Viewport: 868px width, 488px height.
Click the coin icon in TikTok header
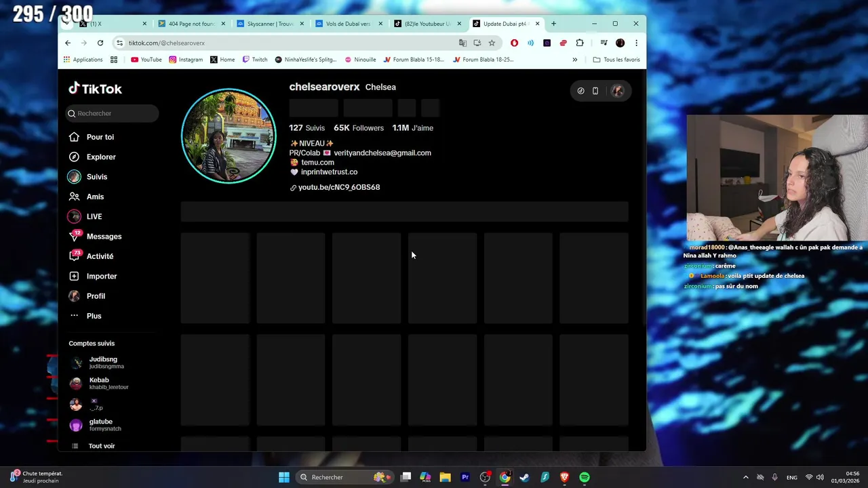pos(580,91)
